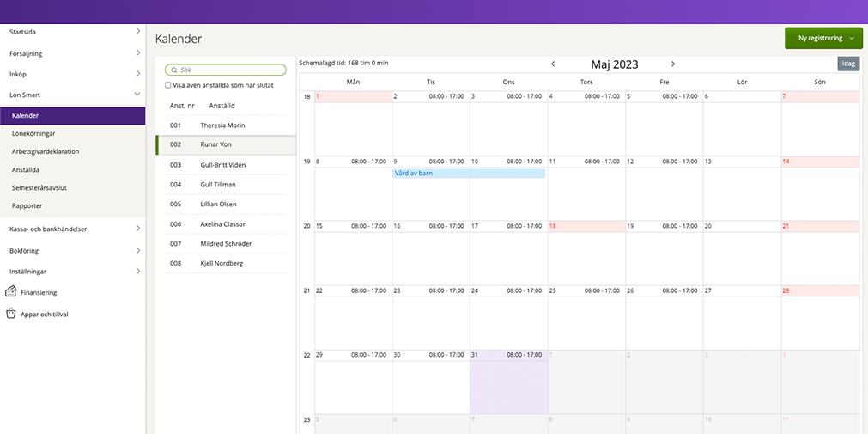The image size is (868, 434).
Task: Click the Bokföring menu label
Action: (24, 251)
